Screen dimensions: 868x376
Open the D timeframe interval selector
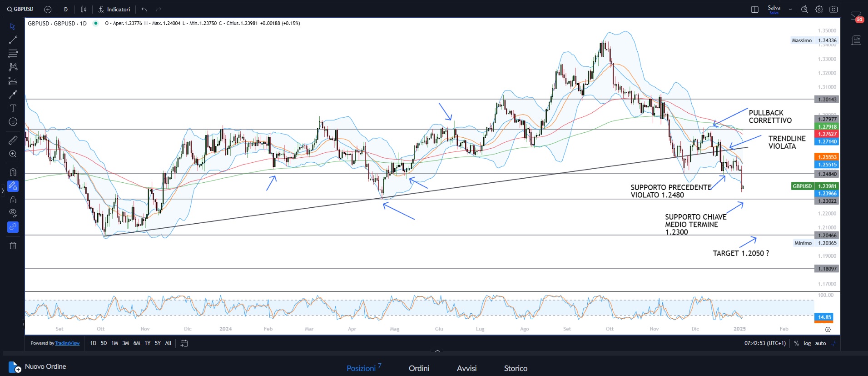[x=66, y=10]
